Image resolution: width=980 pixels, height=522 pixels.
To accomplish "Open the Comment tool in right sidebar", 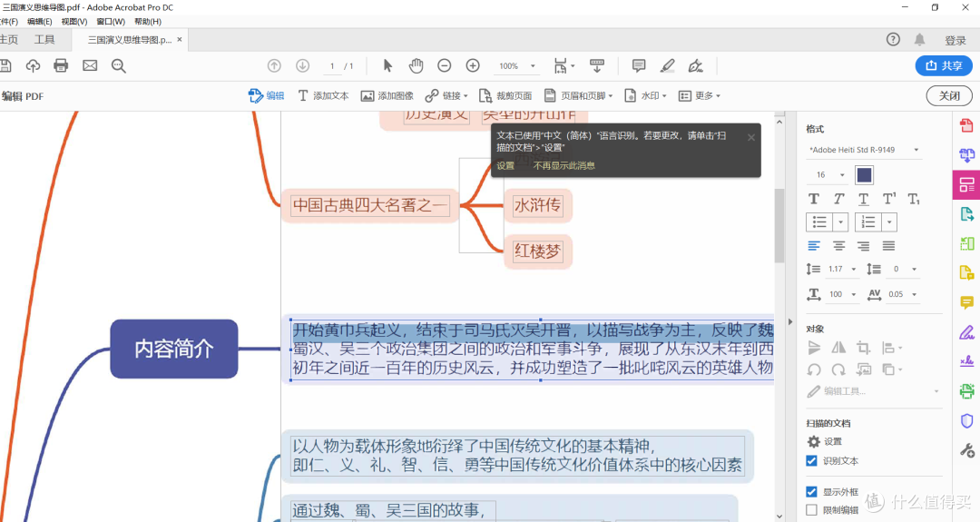I will click(x=967, y=303).
